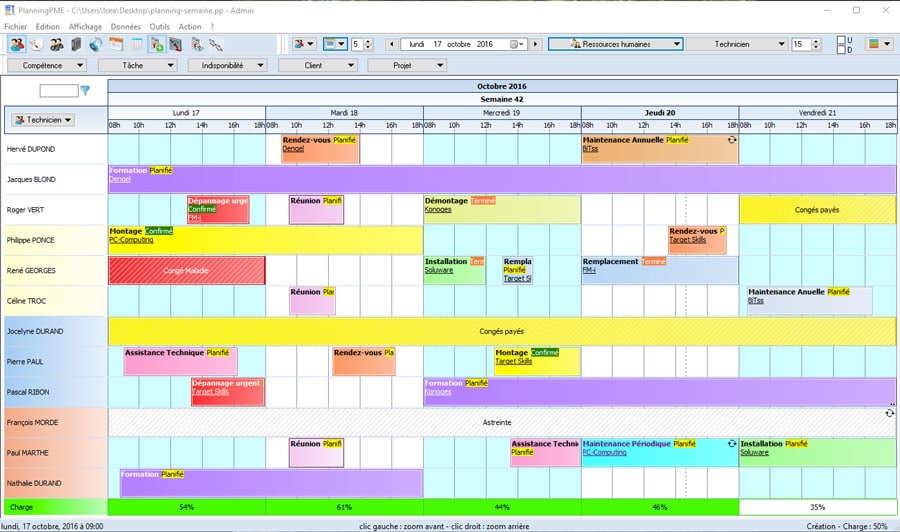Click the add-task icon with green plus
900x532 pixels.
pyautogui.click(x=156, y=44)
